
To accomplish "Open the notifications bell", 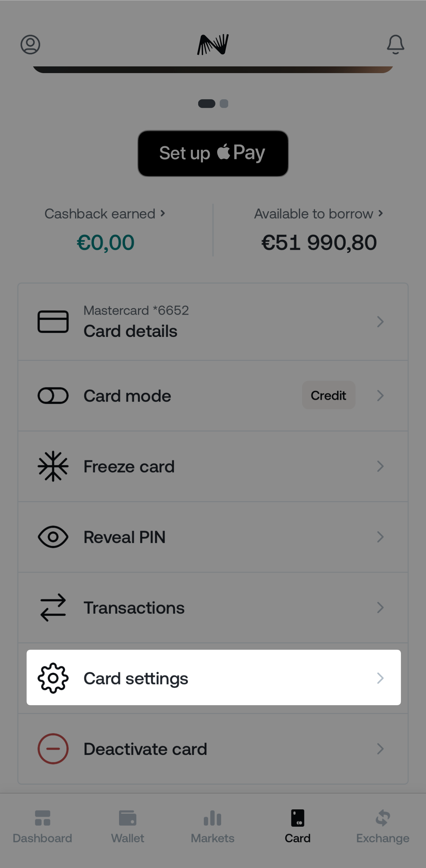I will [395, 44].
